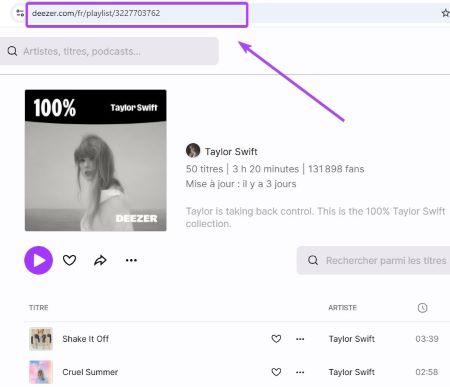This screenshot has height=387, width=450.
Task: Click the deezer.com playlist URL address bar
Action: point(137,15)
